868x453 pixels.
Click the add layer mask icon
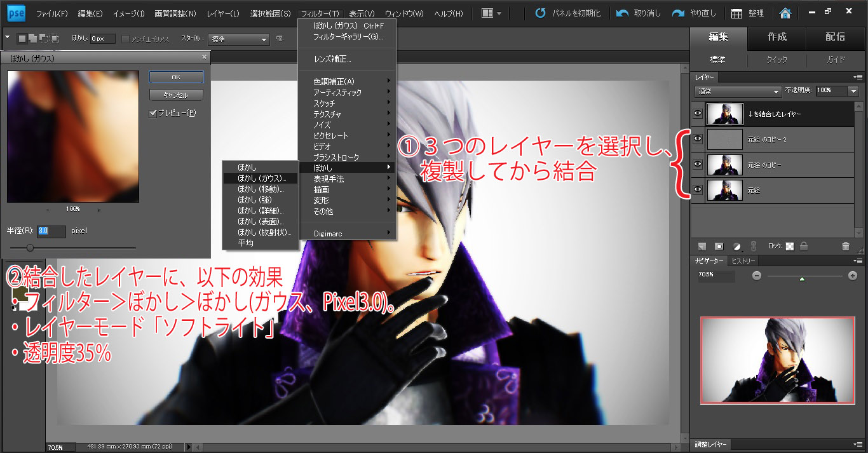point(719,246)
